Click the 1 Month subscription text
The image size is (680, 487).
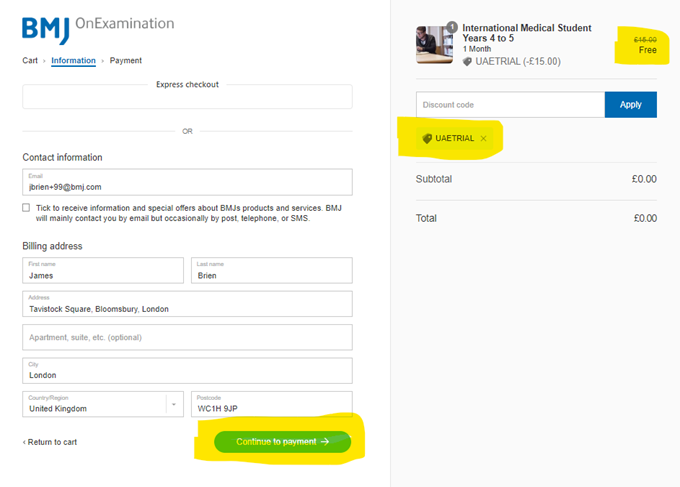click(x=477, y=49)
